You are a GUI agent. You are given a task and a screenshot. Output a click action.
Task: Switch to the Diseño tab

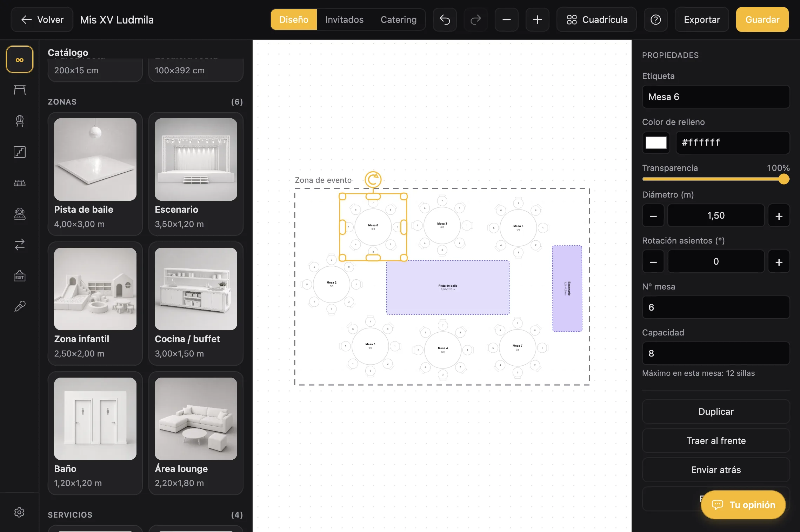294,20
